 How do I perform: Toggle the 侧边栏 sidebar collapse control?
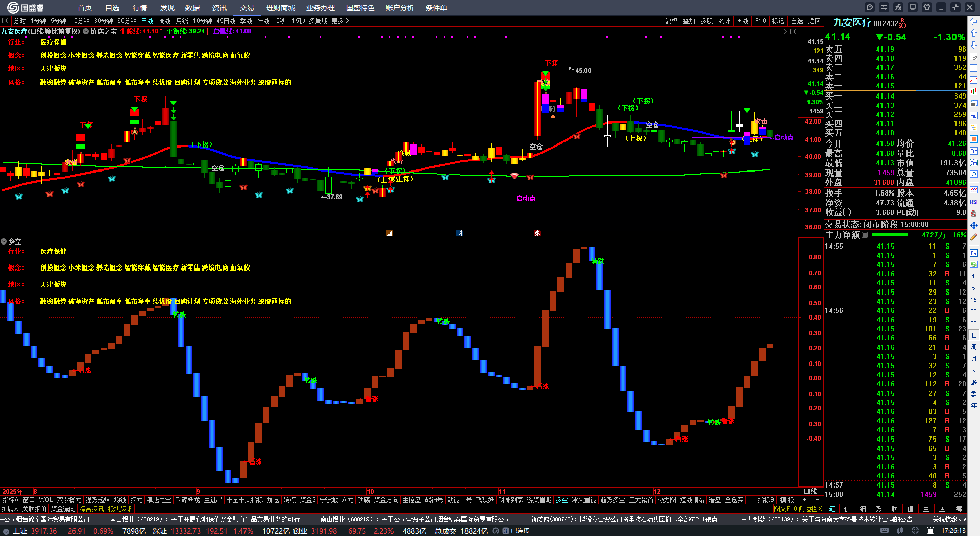810,509
